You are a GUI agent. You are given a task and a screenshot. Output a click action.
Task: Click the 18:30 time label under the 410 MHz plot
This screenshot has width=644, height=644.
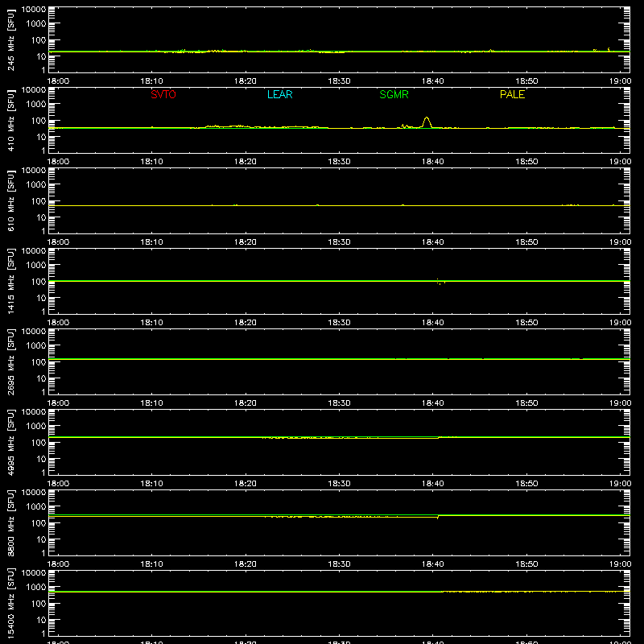coord(339,162)
